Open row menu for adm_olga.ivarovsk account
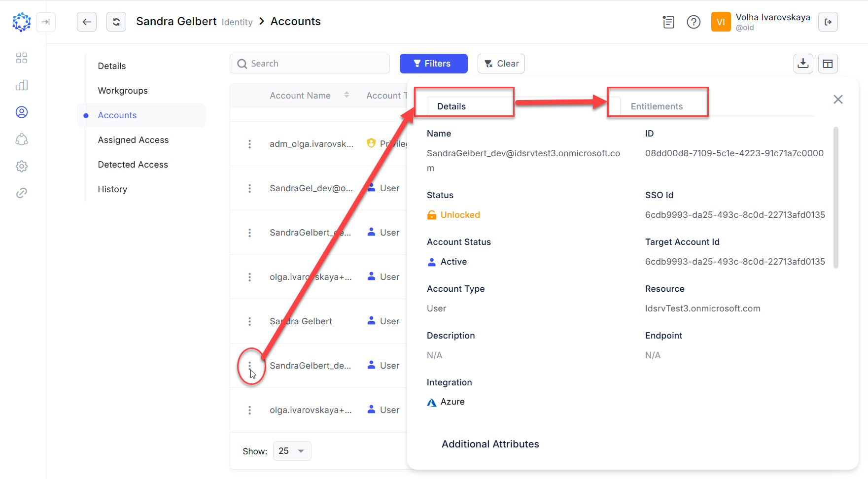This screenshot has width=868, height=479. click(249, 144)
